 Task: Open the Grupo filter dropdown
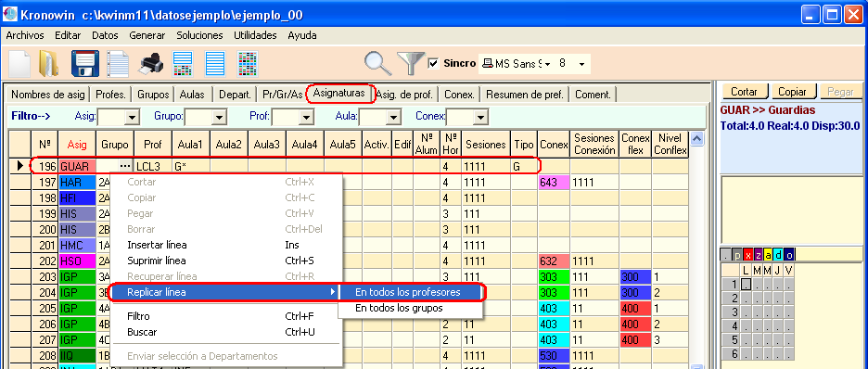pos(220,117)
